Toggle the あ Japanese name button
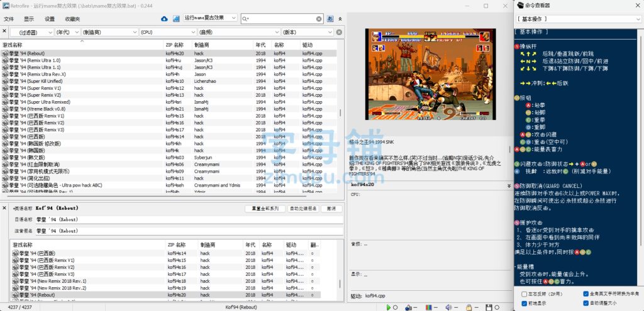This screenshot has height=311, width=644. (x=330, y=18)
